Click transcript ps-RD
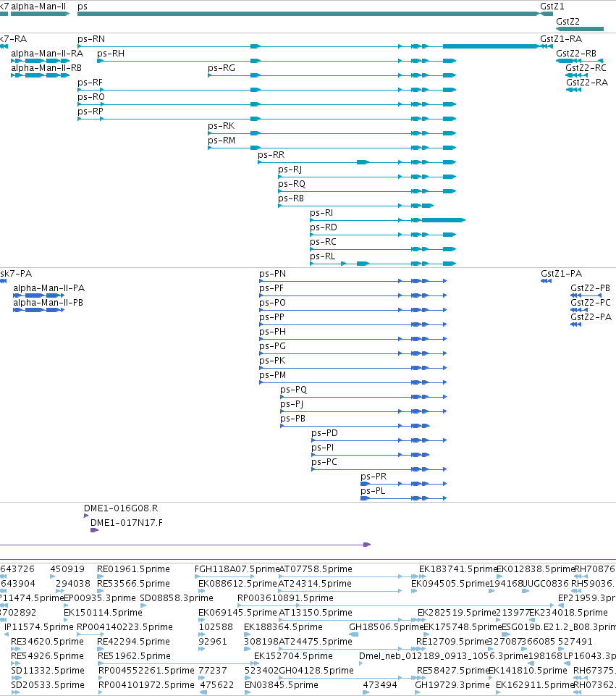The width and height of the screenshot is (616, 696). click(x=324, y=227)
